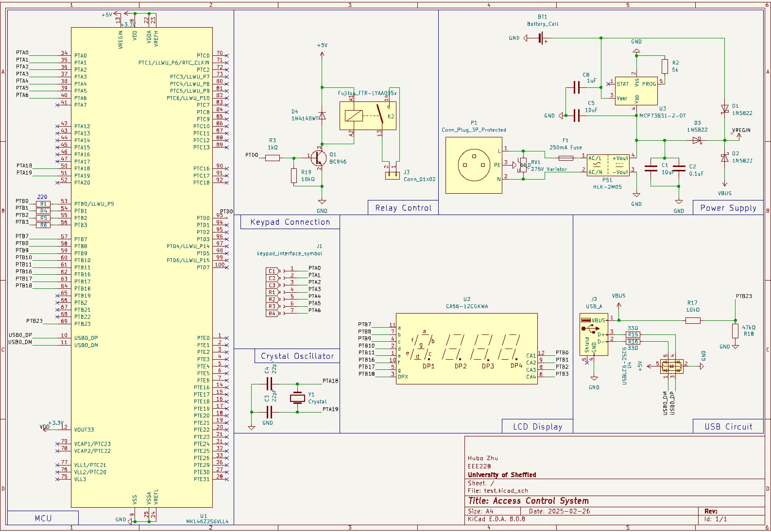The height and width of the screenshot is (532, 771).
Task: Click the 'USB Circuit' section label
Action: coord(728,427)
